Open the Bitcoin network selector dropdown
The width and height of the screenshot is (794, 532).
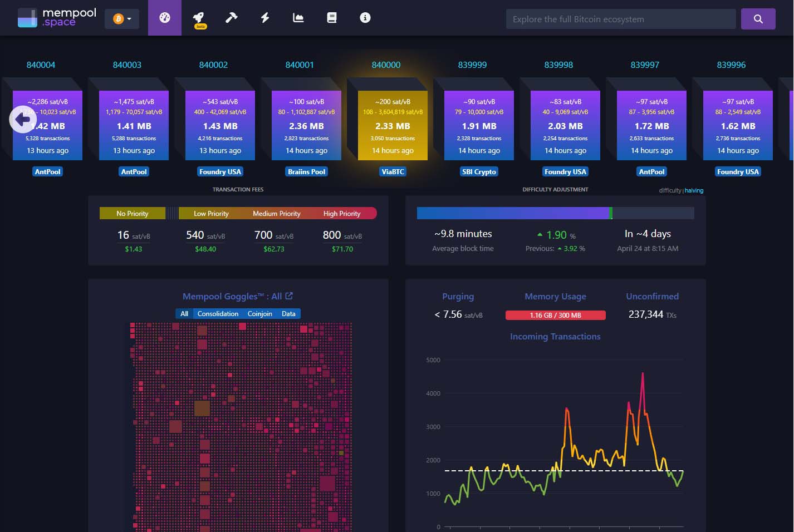coord(122,19)
